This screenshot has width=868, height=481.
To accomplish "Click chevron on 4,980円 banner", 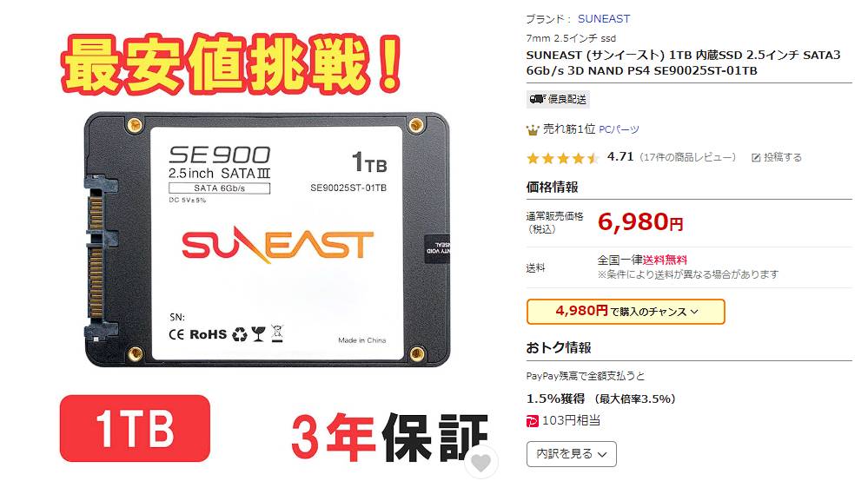I will click(x=694, y=312).
